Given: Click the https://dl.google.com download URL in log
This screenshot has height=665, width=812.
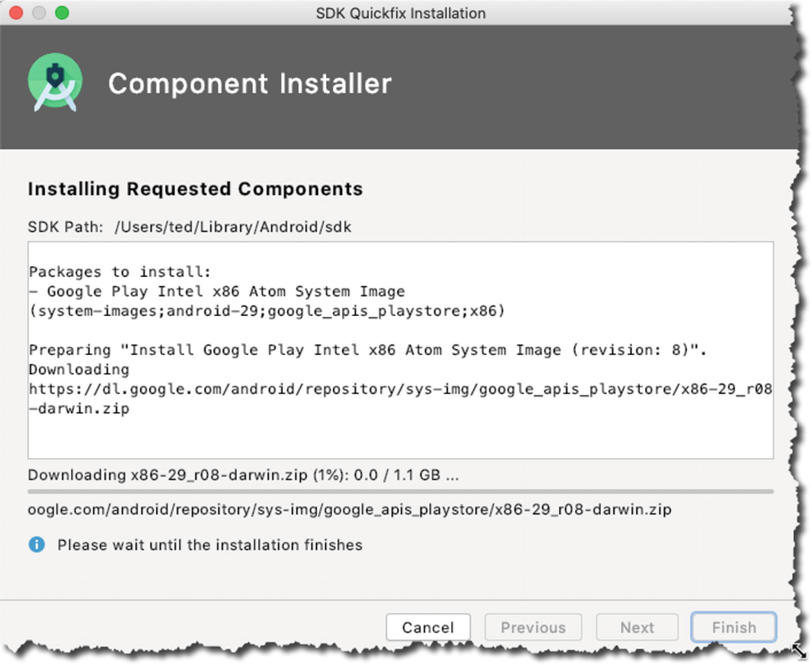Looking at the screenshot, I should 401,389.
